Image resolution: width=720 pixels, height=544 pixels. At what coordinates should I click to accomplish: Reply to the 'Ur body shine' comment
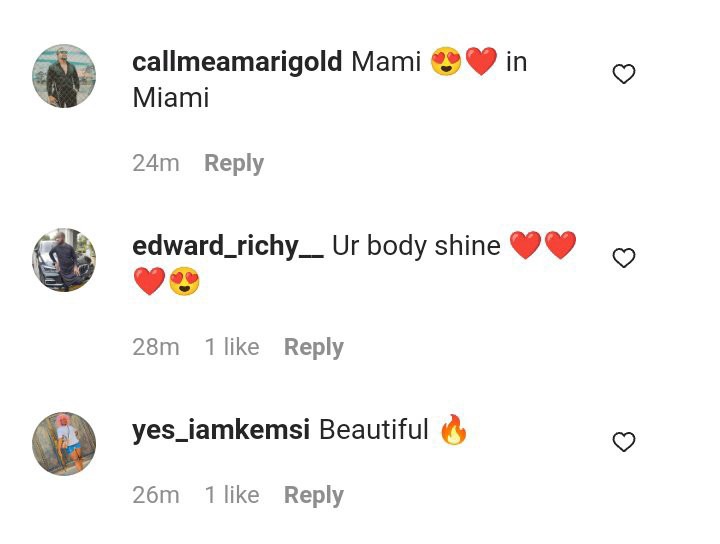pos(314,347)
